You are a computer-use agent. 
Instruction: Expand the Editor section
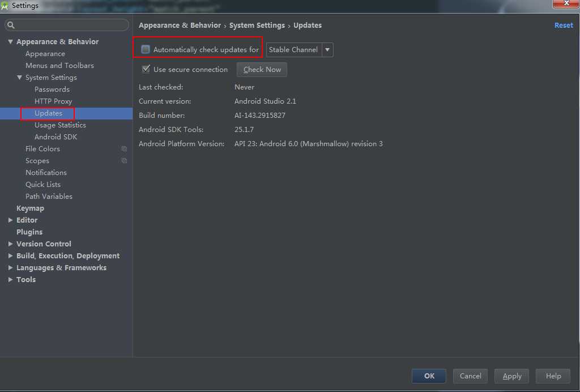10,220
